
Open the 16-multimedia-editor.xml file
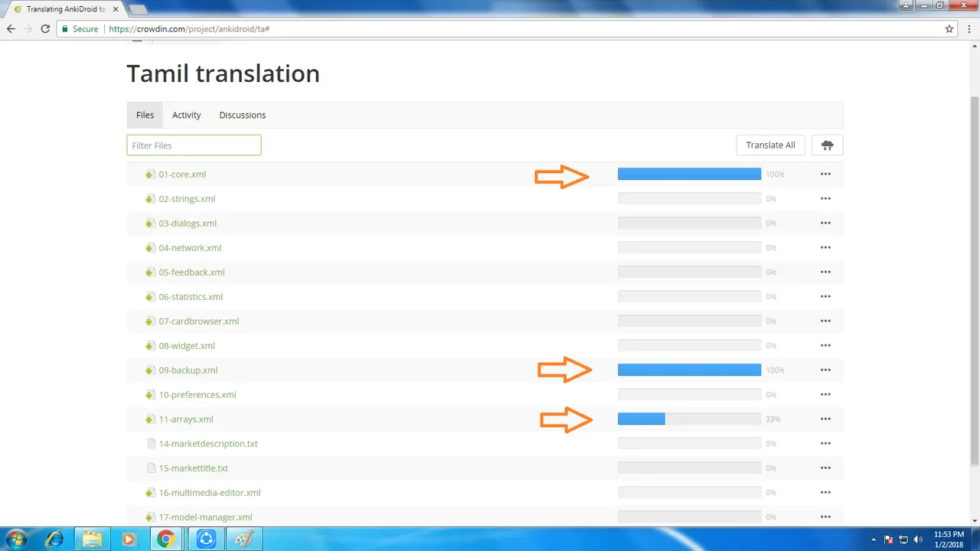tap(210, 493)
